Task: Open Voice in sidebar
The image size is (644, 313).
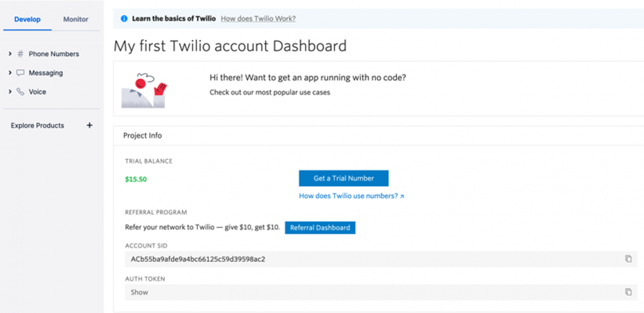Action: (37, 92)
